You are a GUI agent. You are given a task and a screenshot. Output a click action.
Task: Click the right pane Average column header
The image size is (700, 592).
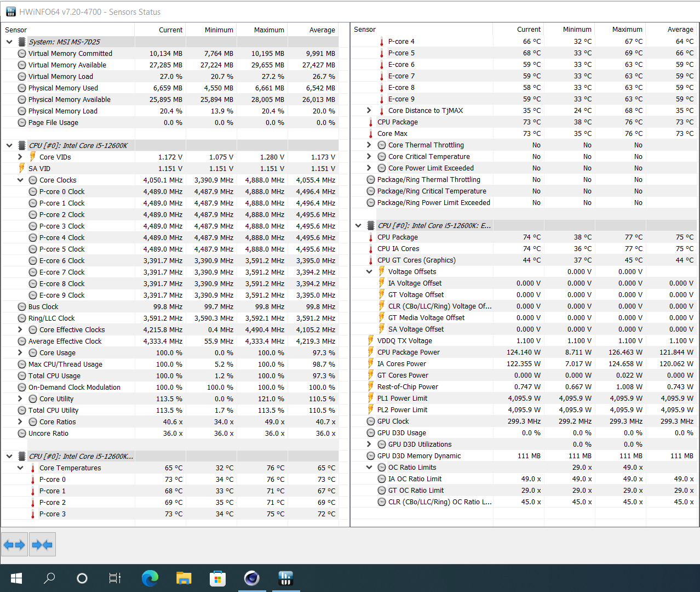pos(672,29)
